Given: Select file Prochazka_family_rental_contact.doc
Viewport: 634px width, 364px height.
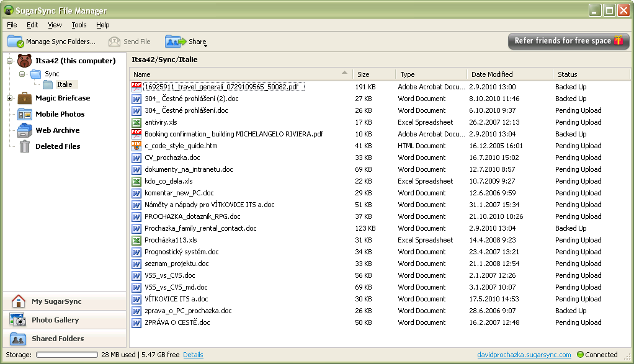Looking at the screenshot, I should [200, 228].
